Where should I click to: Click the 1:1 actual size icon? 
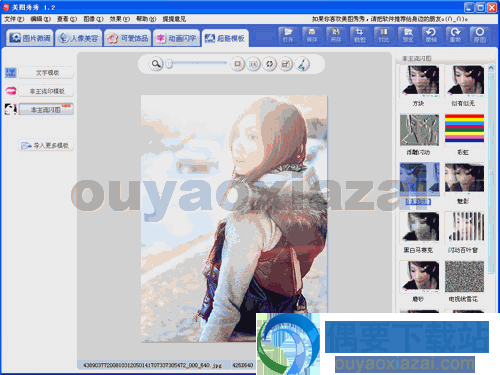pyautogui.click(x=253, y=64)
